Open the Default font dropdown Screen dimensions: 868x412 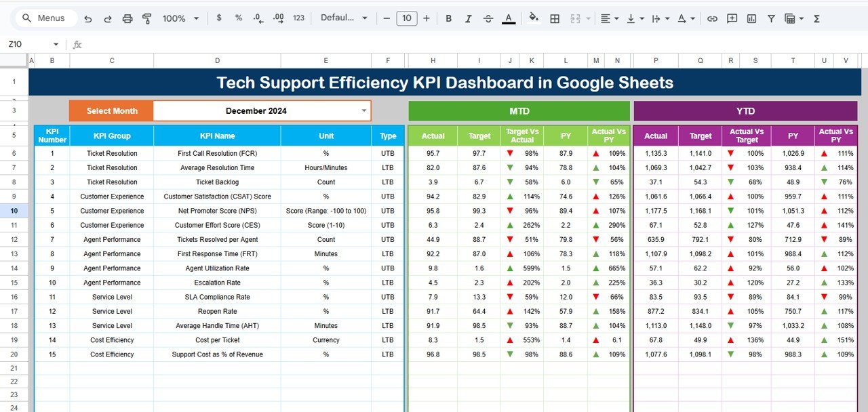click(x=344, y=18)
